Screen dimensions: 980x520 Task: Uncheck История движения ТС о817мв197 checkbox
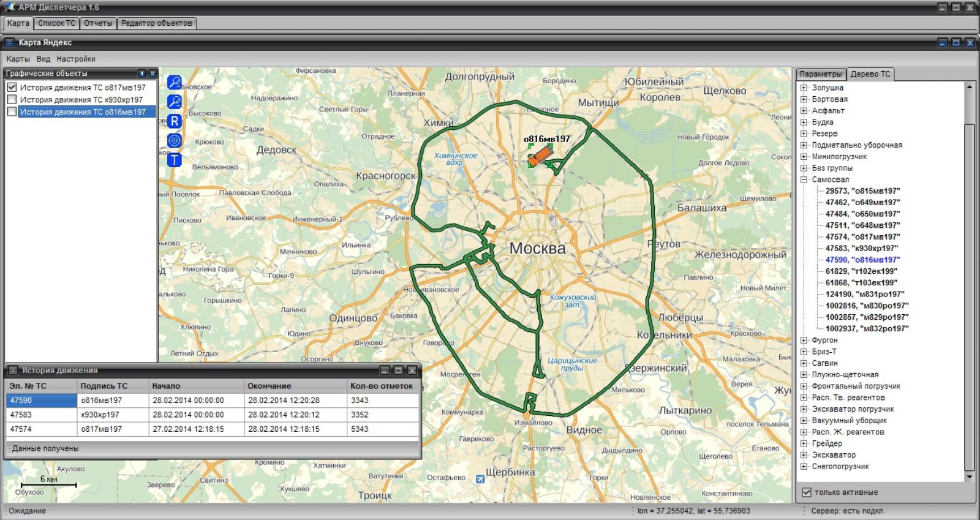click(x=12, y=88)
